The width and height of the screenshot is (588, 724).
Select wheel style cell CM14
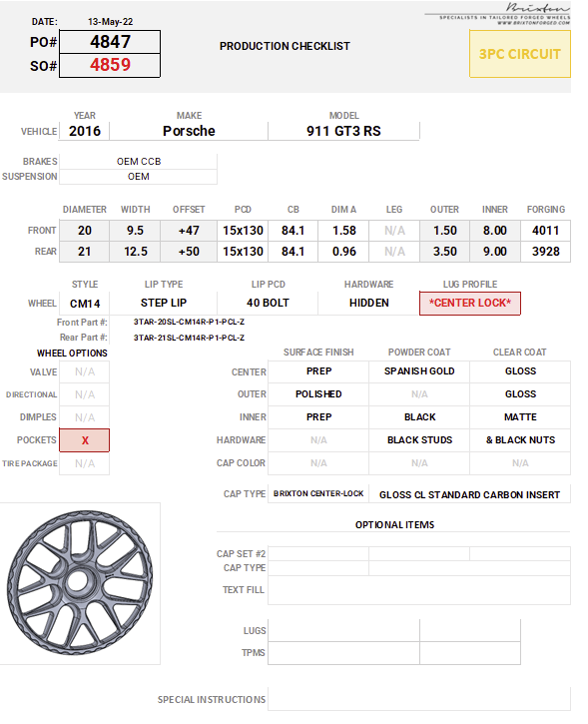pos(85,304)
